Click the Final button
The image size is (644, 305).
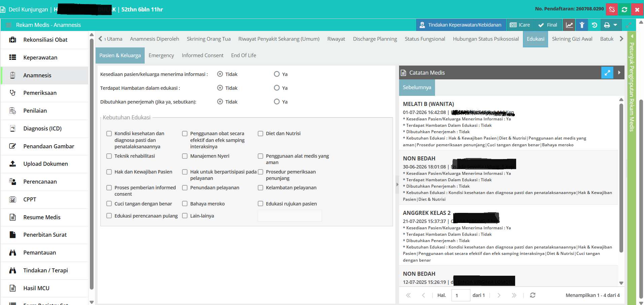pyautogui.click(x=548, y=25)
